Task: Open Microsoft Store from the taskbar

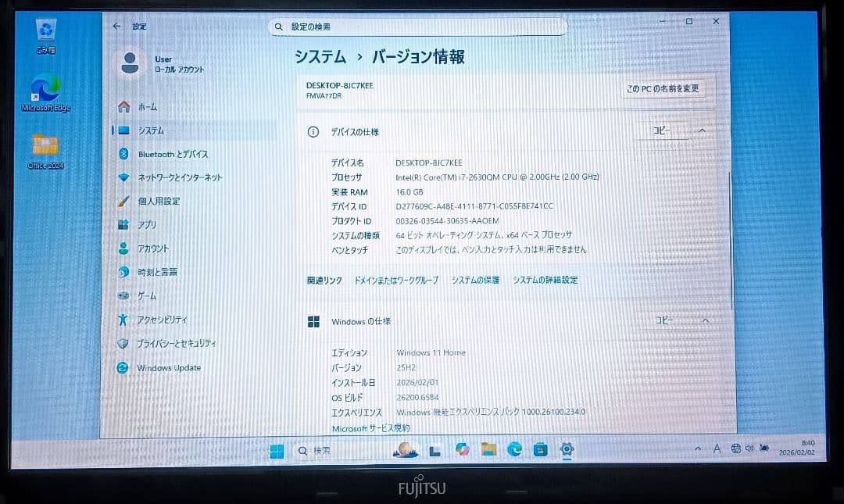Action: click(x=539, y=450)
